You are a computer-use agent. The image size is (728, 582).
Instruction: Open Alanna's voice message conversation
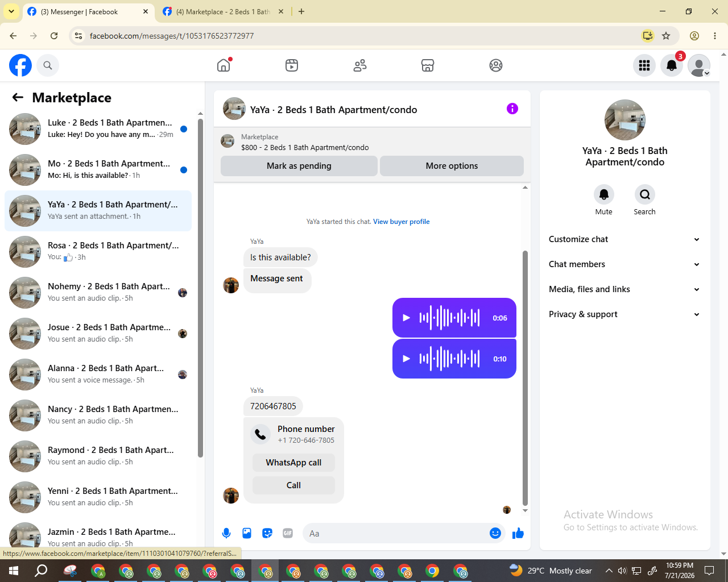tap(98, 375)
